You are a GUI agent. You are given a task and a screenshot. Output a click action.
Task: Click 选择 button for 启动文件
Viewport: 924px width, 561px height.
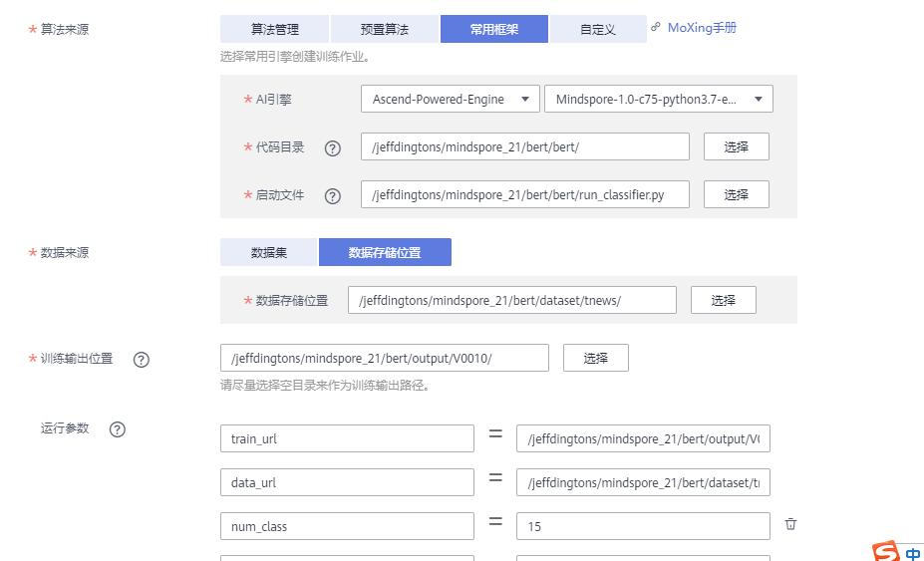[736, 194]
